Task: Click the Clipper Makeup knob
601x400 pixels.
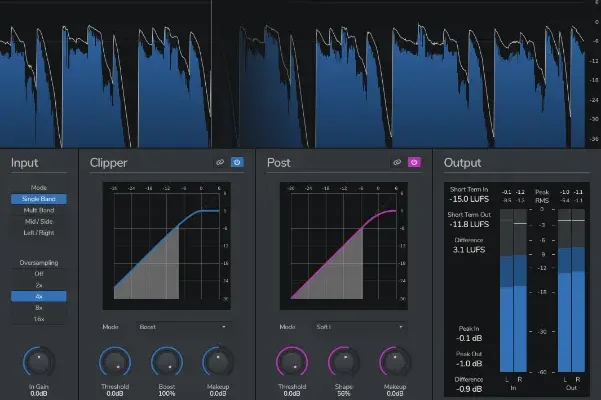Action: pyautogui.click(x=217, y=361)
